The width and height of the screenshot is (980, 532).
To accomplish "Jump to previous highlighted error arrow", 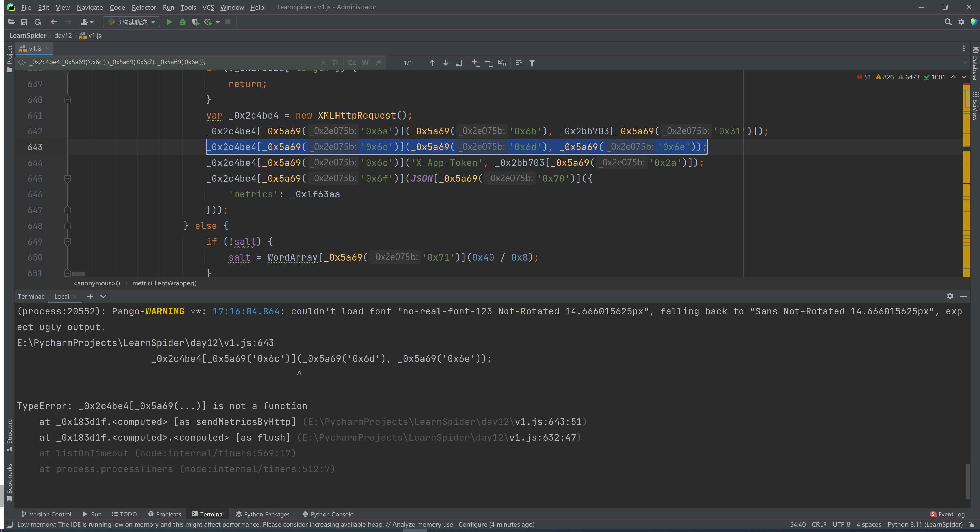I will pos(953,77).
